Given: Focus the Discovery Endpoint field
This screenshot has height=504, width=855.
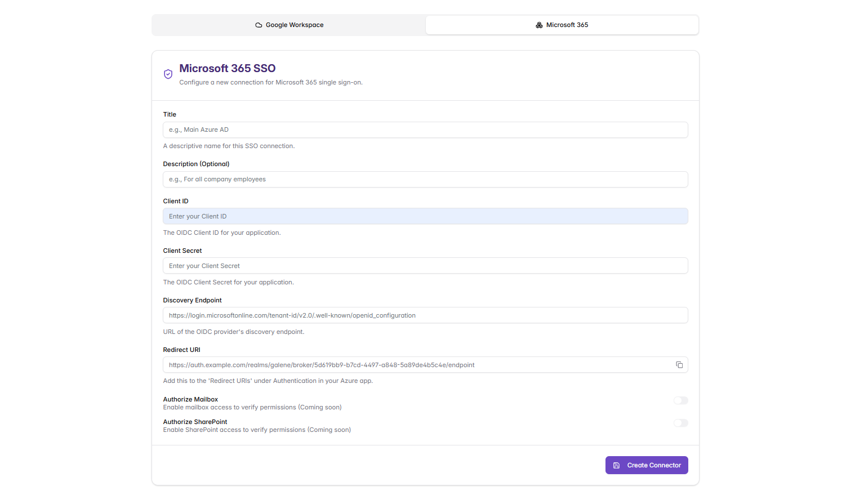Looking at the screenshot, I should click(425, 315).
